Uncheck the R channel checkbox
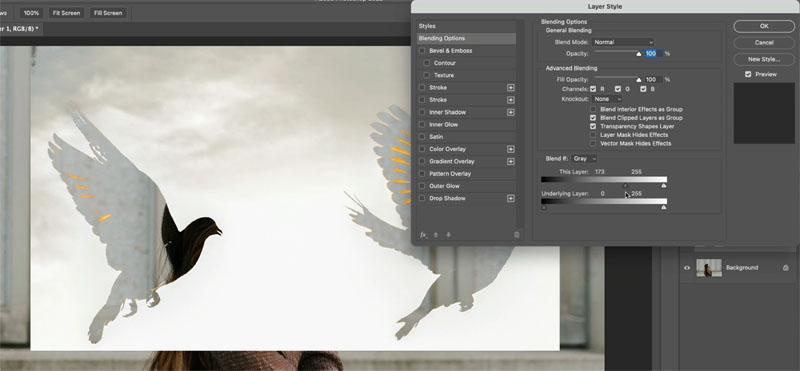The image size is (800, 371). [593, 89]
